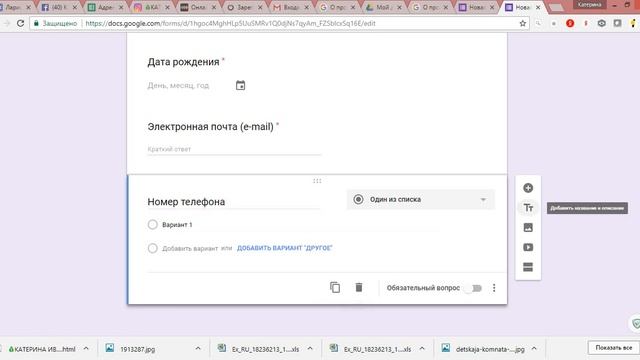Screen dimensions: 640x360
Task: Open the calendar picker for Дата рождения
Action: (240, 85)
